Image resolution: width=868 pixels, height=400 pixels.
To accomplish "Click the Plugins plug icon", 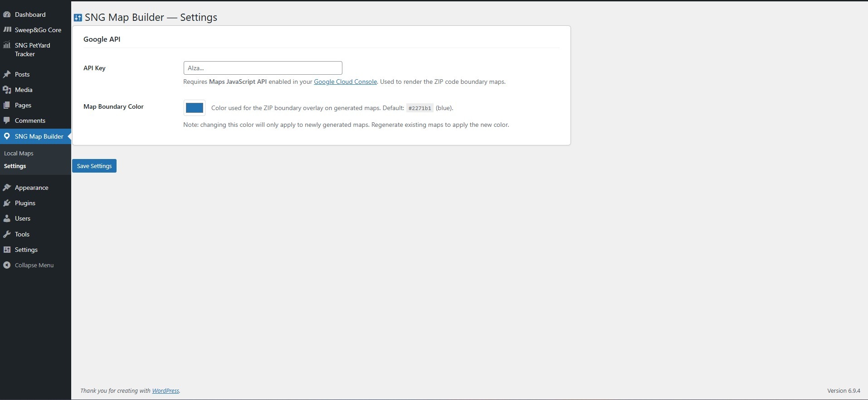I will tap(7, 203).
